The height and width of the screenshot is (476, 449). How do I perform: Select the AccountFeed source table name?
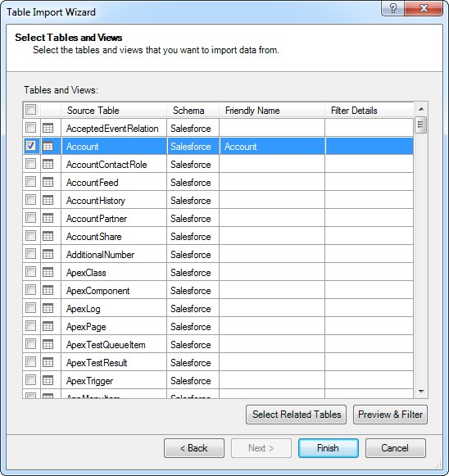(93, 183)
